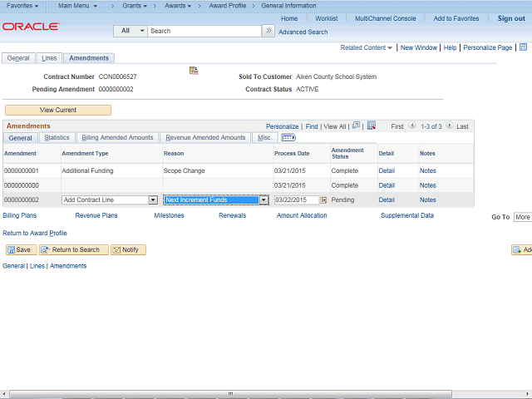
Task: Click the horizontal scrollbar thumb
Action: coord(231,393)
